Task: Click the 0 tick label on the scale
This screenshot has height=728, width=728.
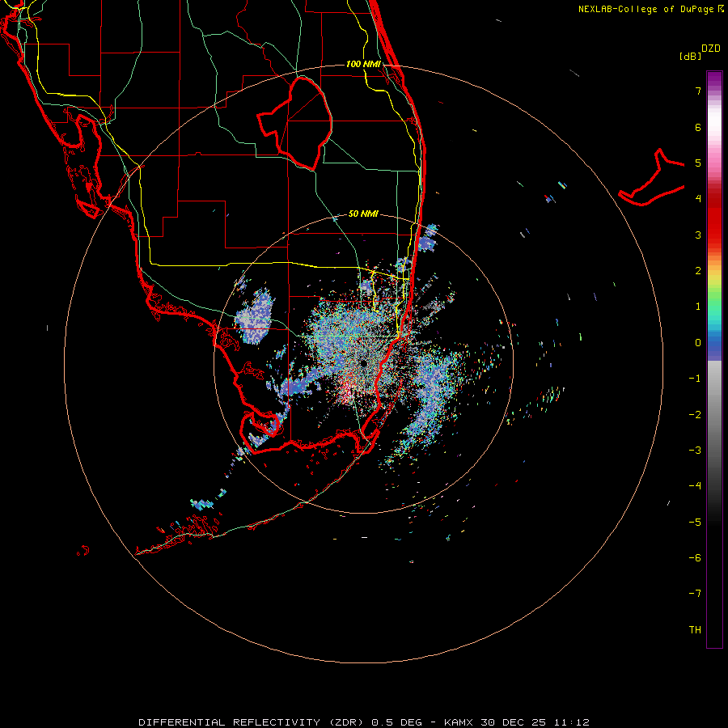Action: coord(698,343)
